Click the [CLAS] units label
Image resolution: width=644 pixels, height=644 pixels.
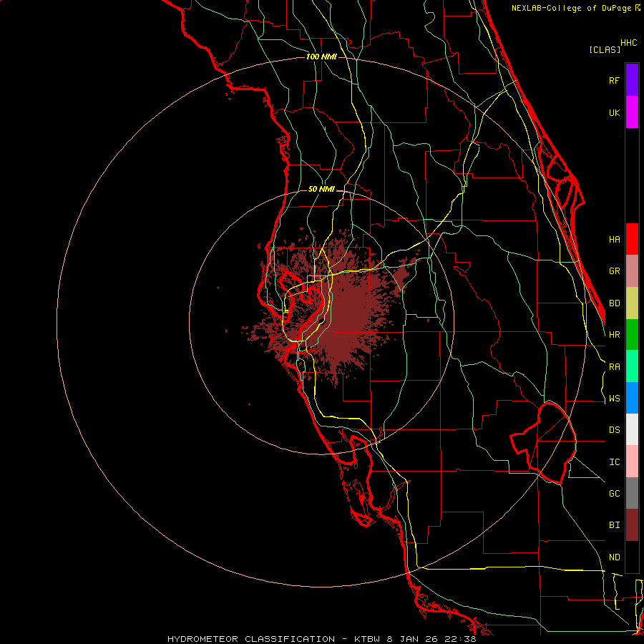pyautogui.click(x=605, y=50)
